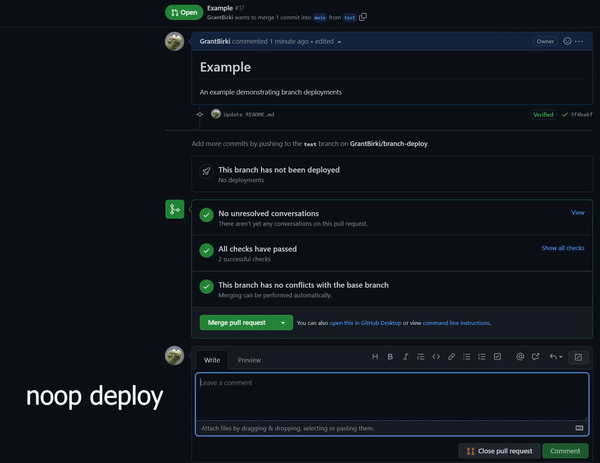This screenshot has height=463, width=600.
Task: Click the test branch label
Action: (x=349, y=18)
